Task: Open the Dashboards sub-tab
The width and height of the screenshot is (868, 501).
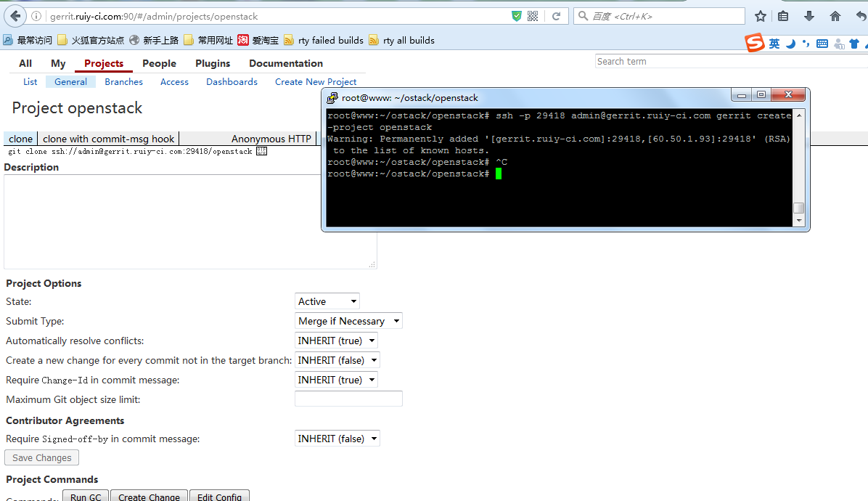Action: (232, 81)
